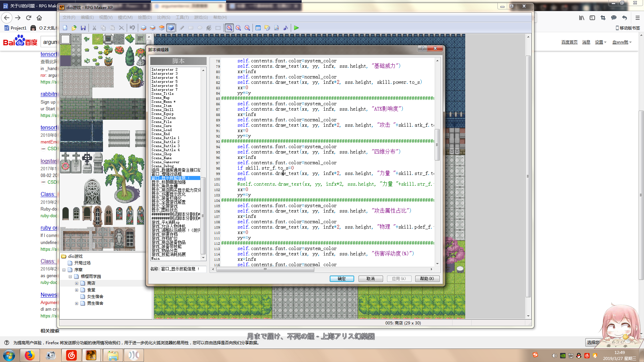Click script list scroll down arrow
644x362 pixels.
pyautogui.click(x=203, y=257)
